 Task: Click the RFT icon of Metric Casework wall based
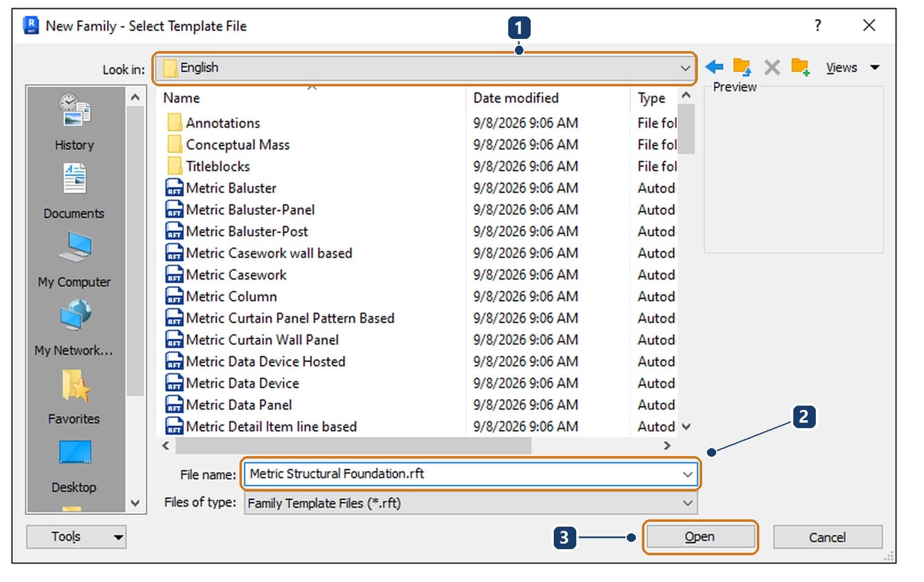pos(174,252)
